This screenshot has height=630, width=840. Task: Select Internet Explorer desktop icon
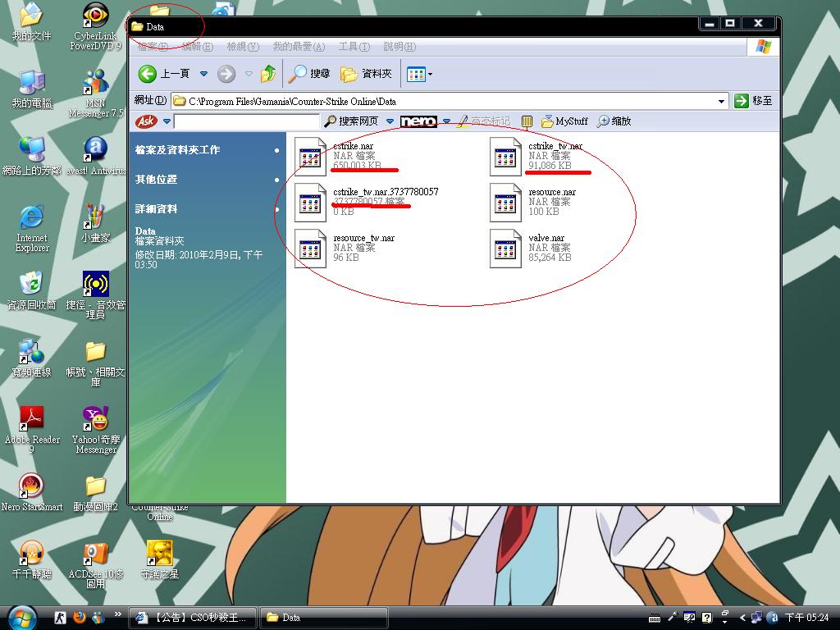pyautogui.click(x=32, y=228)
